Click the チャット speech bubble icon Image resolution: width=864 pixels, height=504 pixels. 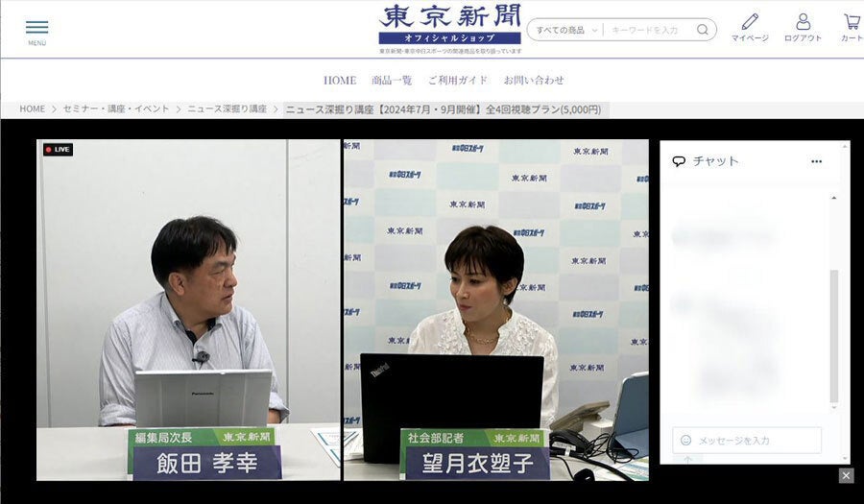point(679,161)
